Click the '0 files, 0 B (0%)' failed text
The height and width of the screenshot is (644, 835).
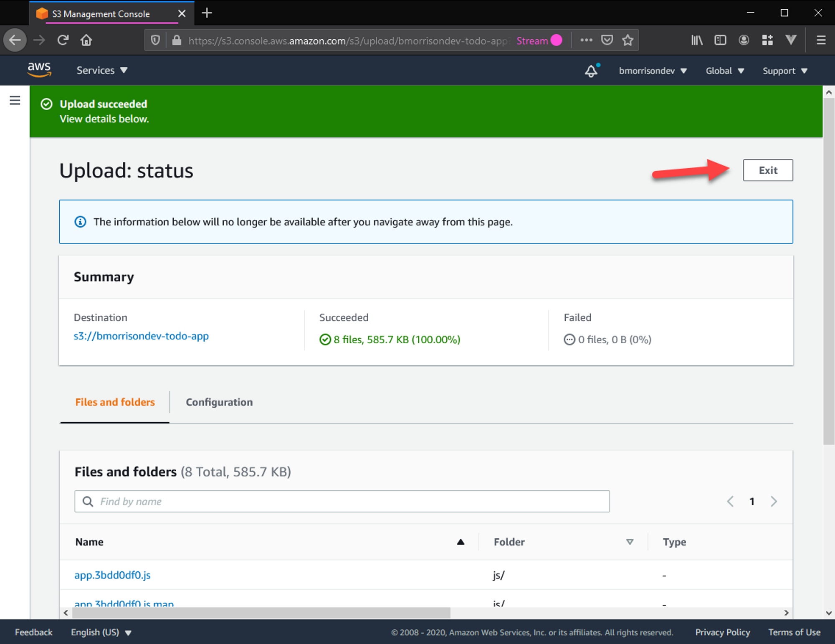point(615,339)
